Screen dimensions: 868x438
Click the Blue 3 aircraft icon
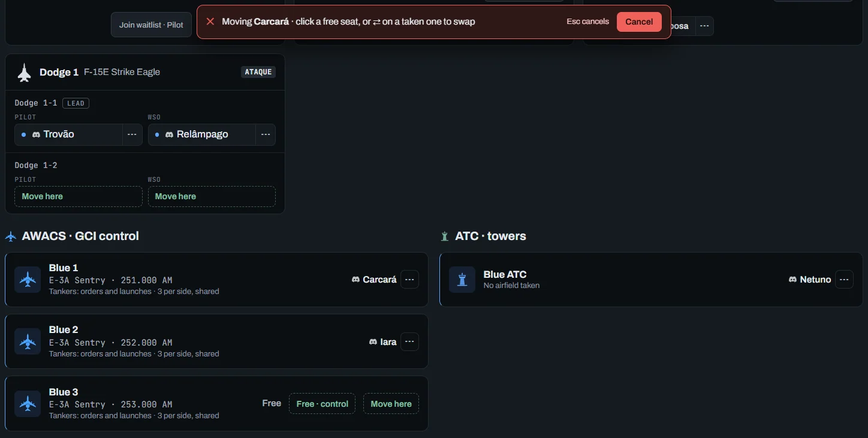28,404
